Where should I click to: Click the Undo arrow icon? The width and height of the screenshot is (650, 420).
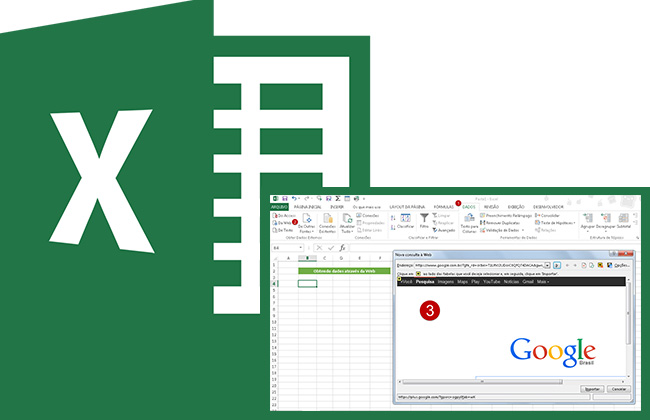[x=294, y=199]
